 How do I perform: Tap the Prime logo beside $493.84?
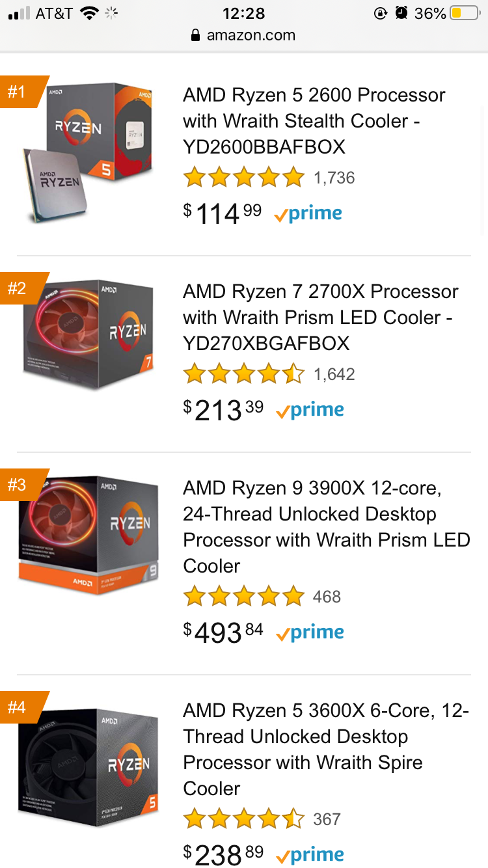(310, 633)
